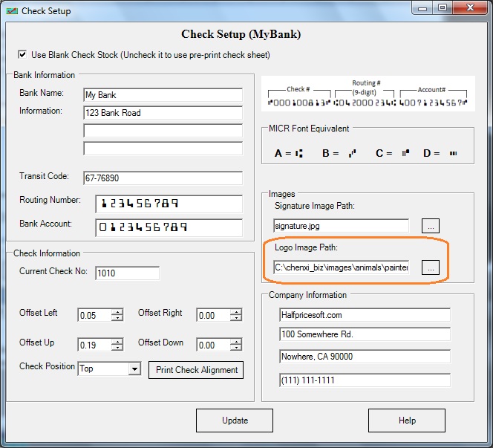Uncheck the Use Blank Check Stock checkbox

pyautogui.click(x=22, y=55)
